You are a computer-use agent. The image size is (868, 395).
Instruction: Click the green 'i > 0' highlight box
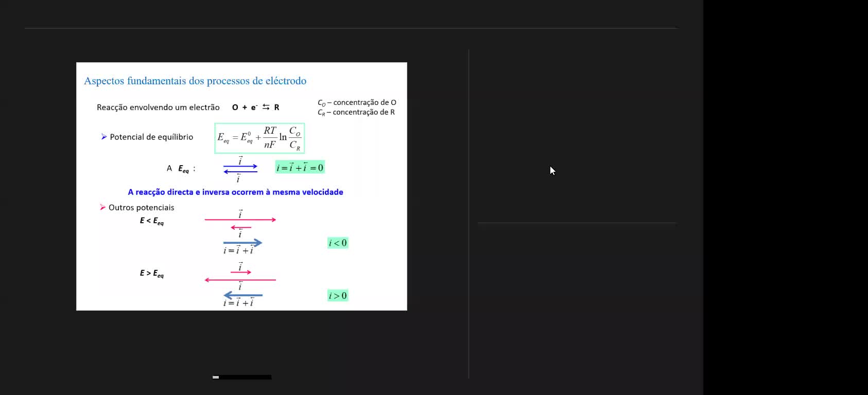pyautogui.click(x=338, y=296)
